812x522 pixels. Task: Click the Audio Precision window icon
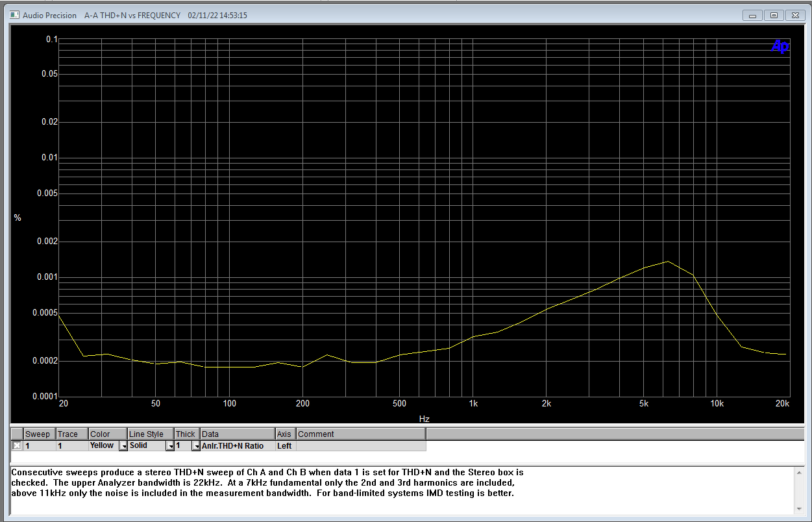[x=14, y=15]
